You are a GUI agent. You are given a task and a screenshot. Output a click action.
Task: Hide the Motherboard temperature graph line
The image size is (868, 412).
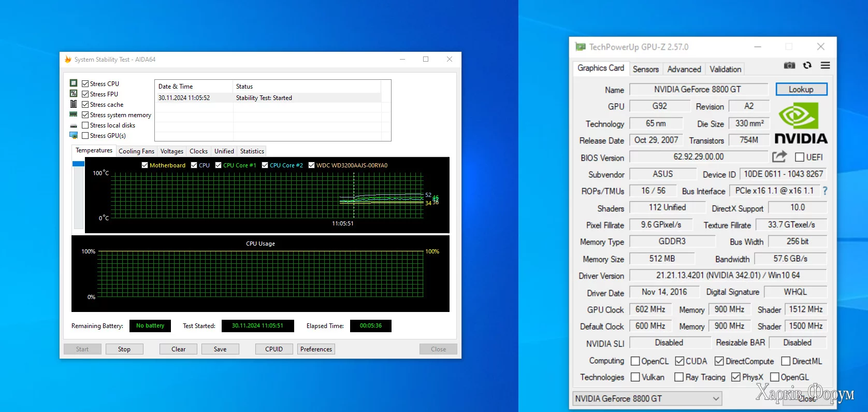coord(145,165)
